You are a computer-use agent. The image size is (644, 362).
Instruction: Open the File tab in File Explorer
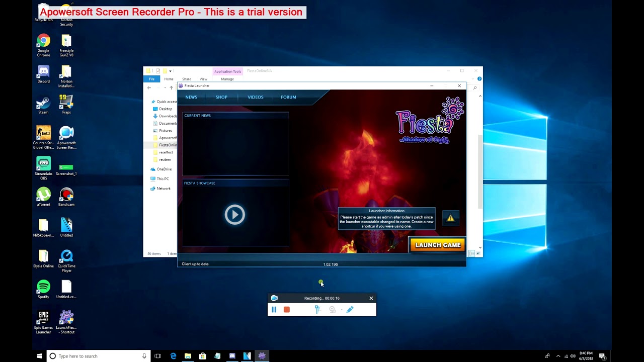click(x=151, y=79)
